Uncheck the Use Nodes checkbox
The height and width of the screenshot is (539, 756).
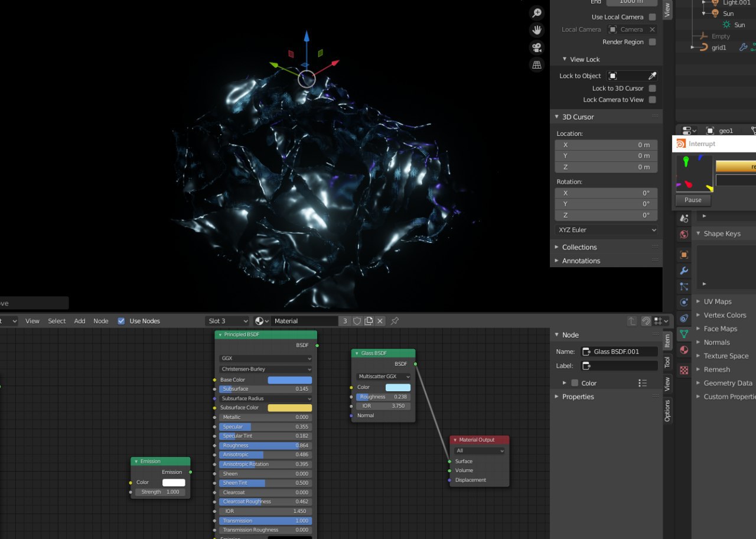(x=121, y=321)
